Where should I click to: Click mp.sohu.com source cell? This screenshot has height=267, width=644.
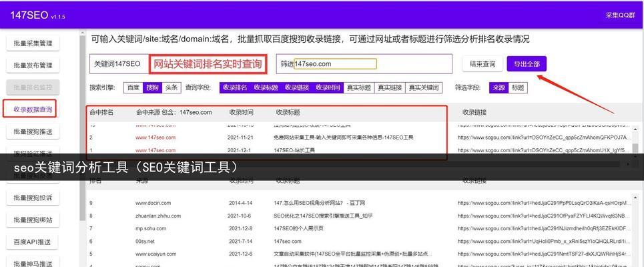[x=151, y=228]
